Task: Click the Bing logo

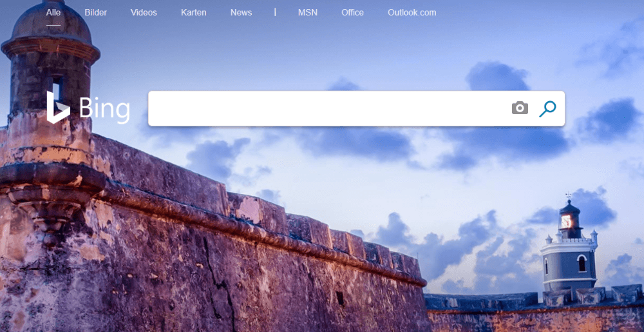Action: pos(88,108)
